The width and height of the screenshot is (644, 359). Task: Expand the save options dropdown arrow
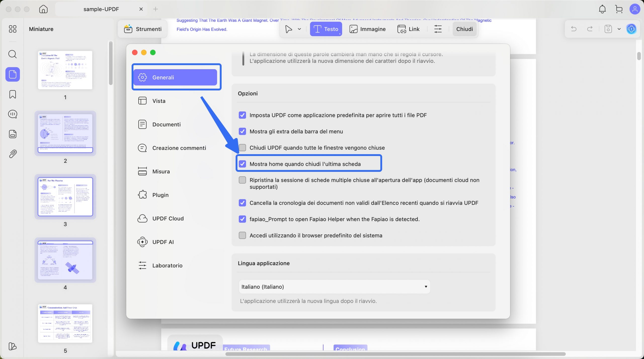coord(619,29)
